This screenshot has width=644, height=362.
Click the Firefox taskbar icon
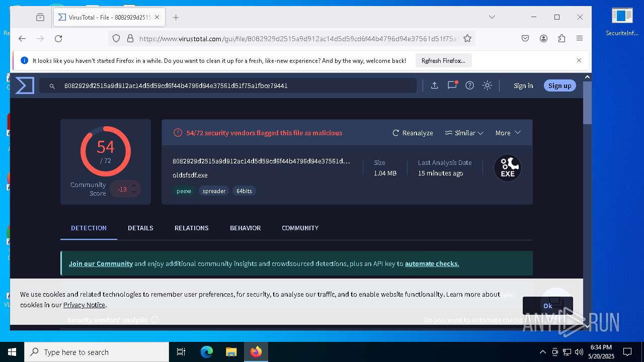click(256, 352)
